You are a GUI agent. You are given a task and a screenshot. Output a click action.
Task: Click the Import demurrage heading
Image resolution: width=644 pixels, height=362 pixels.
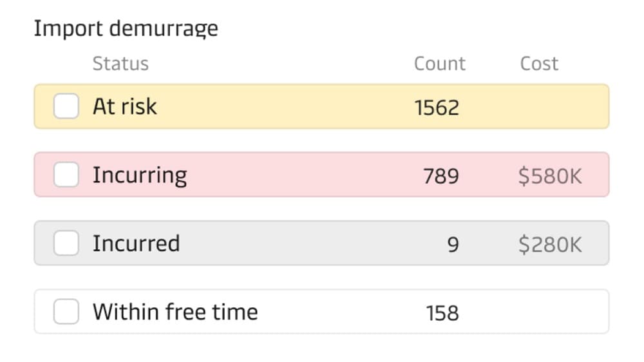(x=126, y=29)
